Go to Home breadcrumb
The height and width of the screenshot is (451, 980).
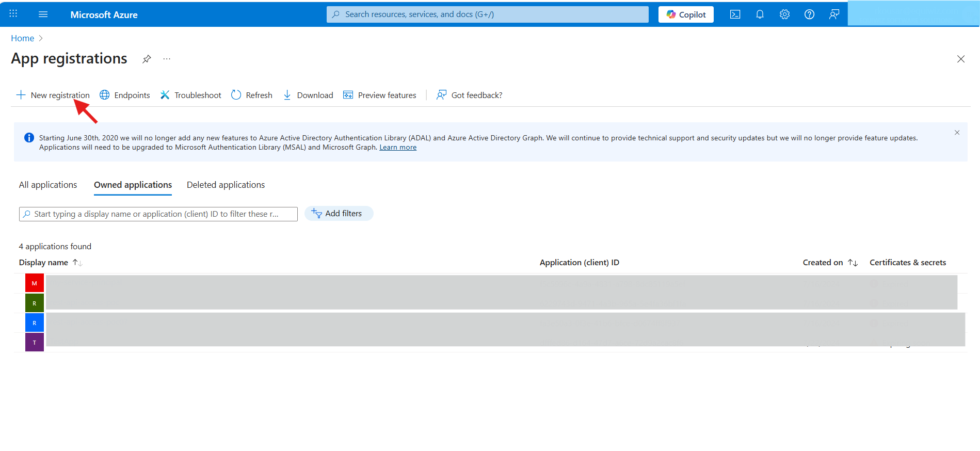[x=23, y=38]
